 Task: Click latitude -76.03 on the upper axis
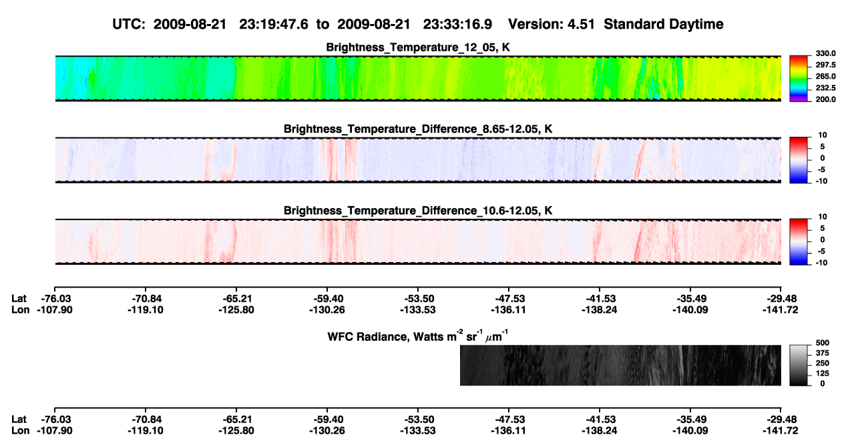click(55, 299)
